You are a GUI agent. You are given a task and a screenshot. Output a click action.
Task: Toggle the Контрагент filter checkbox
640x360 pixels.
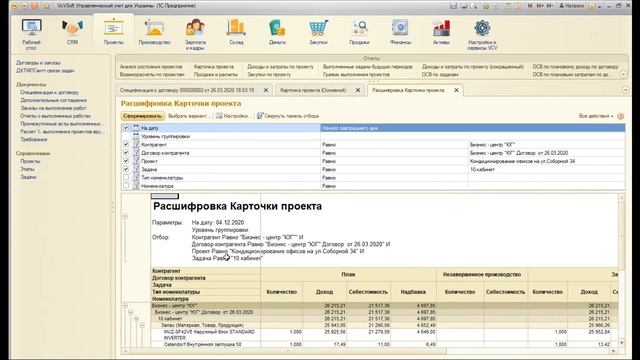coord(126,144)
